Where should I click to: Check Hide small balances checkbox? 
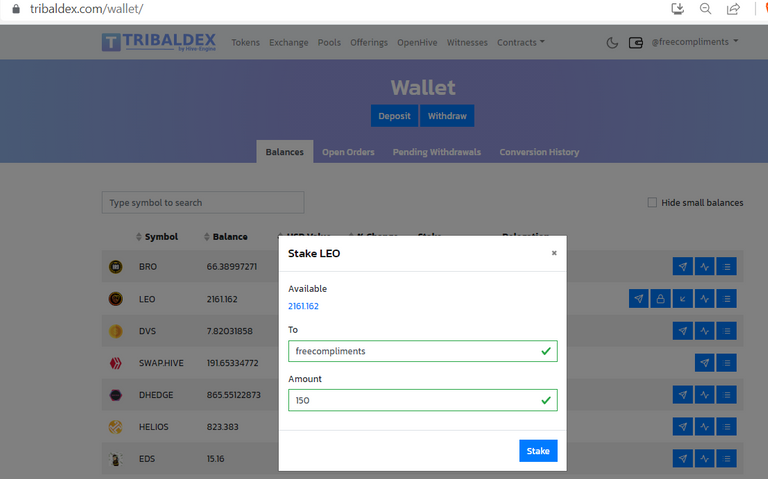(652, 202)
